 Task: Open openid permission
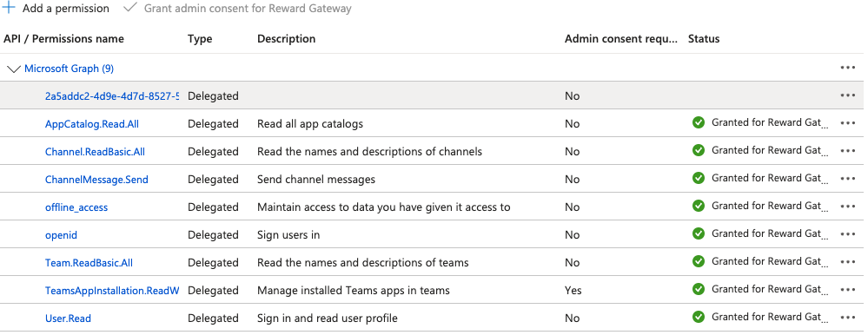(61, 235)
